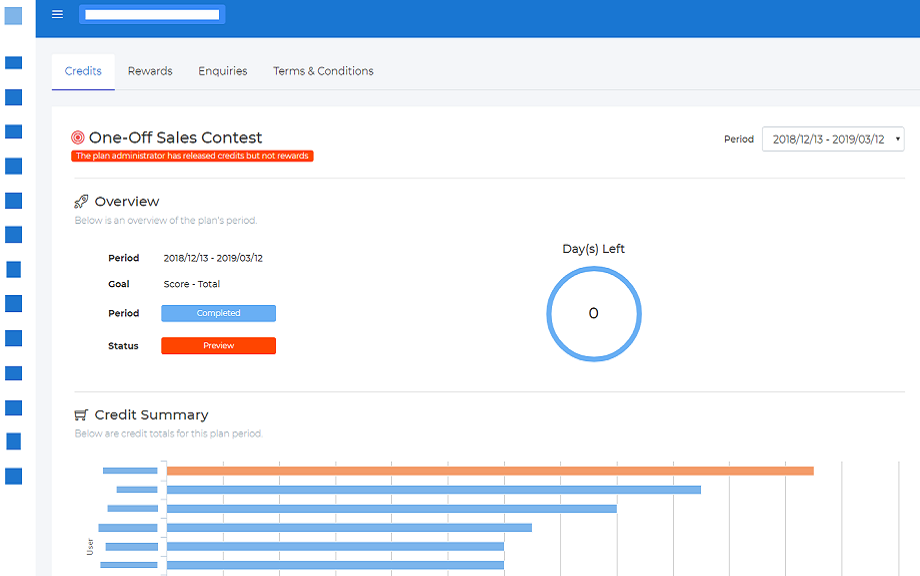This screenshot has height=576, width=920.
Task: View the Terms & Conditions tab
Action: pyautogui.click(x=323, y=71)
